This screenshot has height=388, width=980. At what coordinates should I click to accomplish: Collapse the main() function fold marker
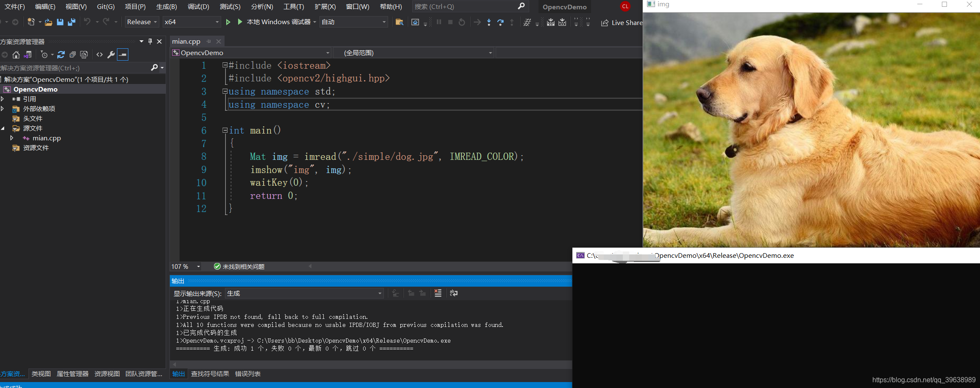[225, 130]
